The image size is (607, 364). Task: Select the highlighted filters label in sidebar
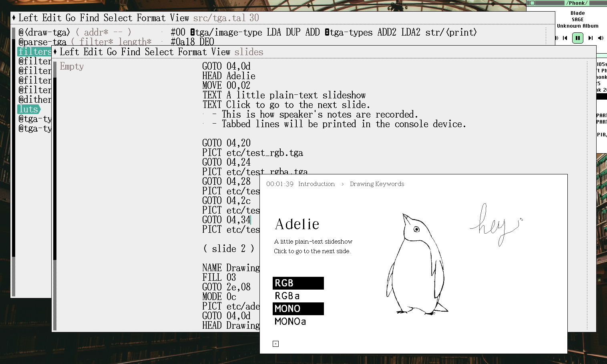click(x=34, y=52)
